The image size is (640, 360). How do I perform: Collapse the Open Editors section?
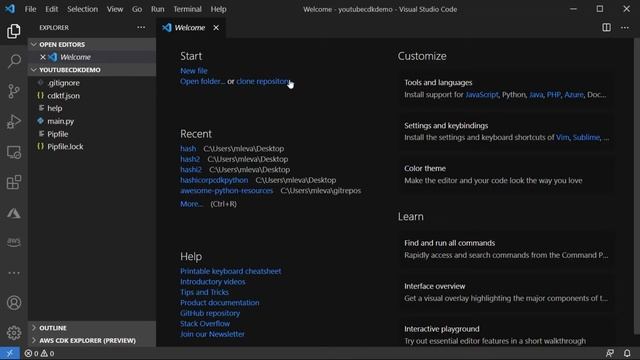coord(92,44)
